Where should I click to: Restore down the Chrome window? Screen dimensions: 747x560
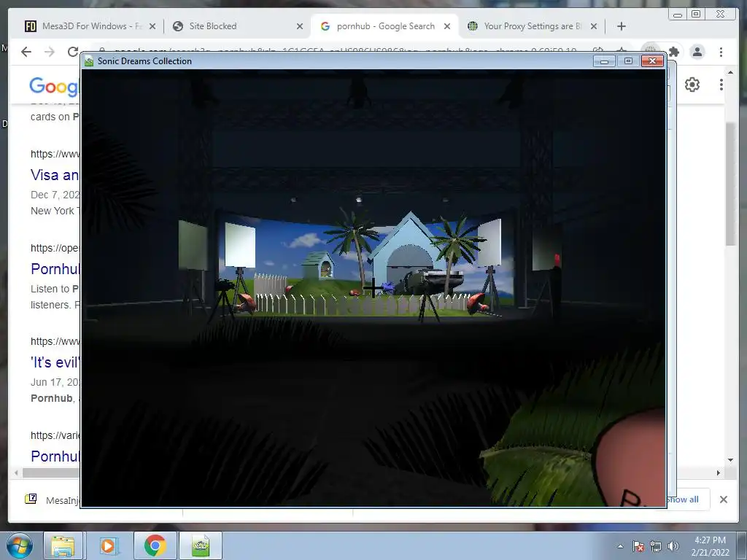click(x=696, y=15)
